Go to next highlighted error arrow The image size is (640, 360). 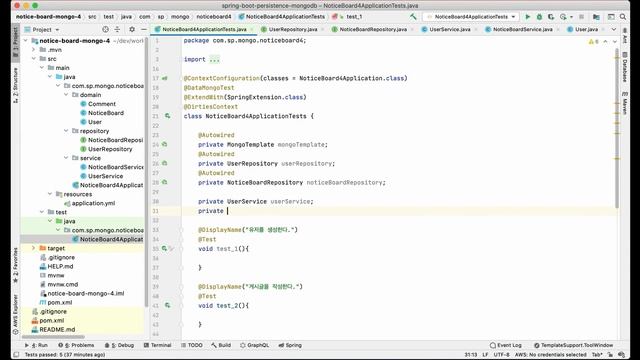coord(615,42)
